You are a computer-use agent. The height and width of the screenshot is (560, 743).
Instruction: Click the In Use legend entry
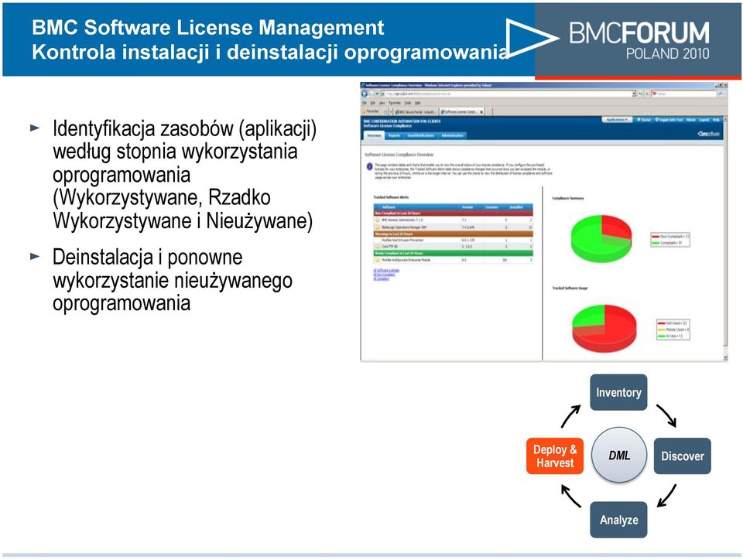[x=670, y=336]
